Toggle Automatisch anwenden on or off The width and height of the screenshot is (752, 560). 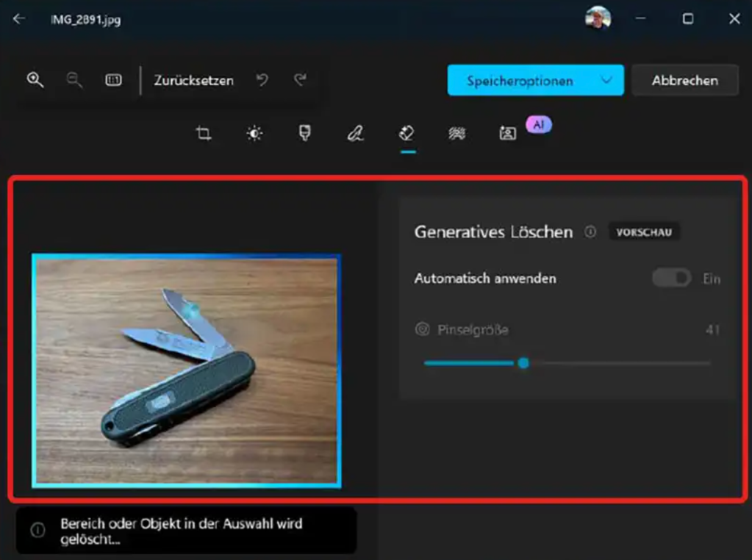[x=670, y=279]
